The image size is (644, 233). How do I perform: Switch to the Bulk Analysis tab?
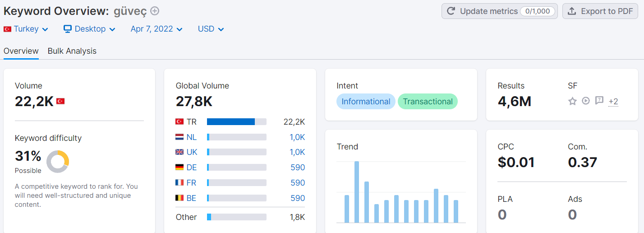coord(72,51)
